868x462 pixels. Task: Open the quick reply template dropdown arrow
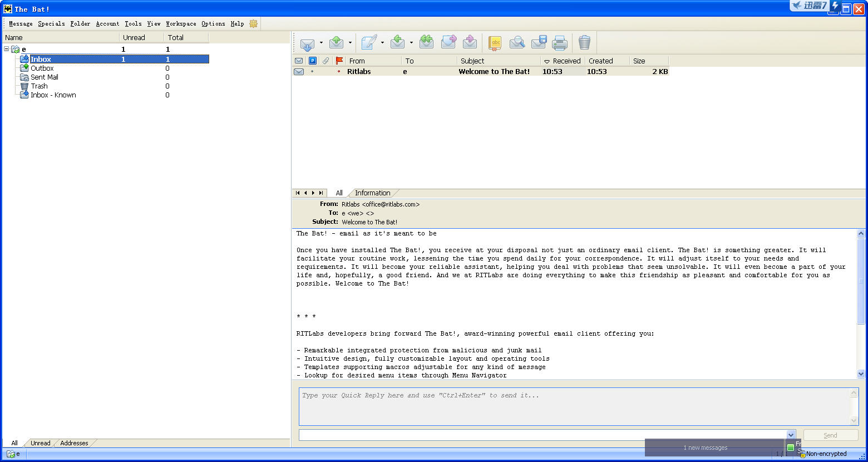coord(791,435)
